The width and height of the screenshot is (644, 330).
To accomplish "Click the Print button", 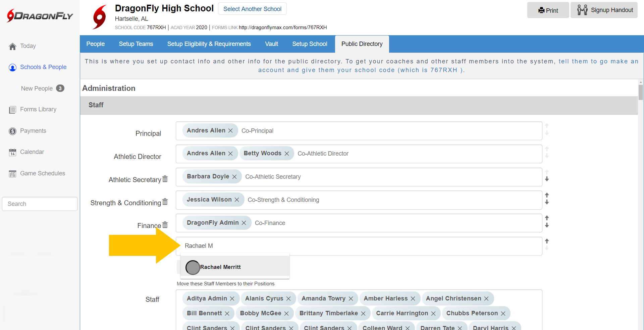I will (548, 10).
